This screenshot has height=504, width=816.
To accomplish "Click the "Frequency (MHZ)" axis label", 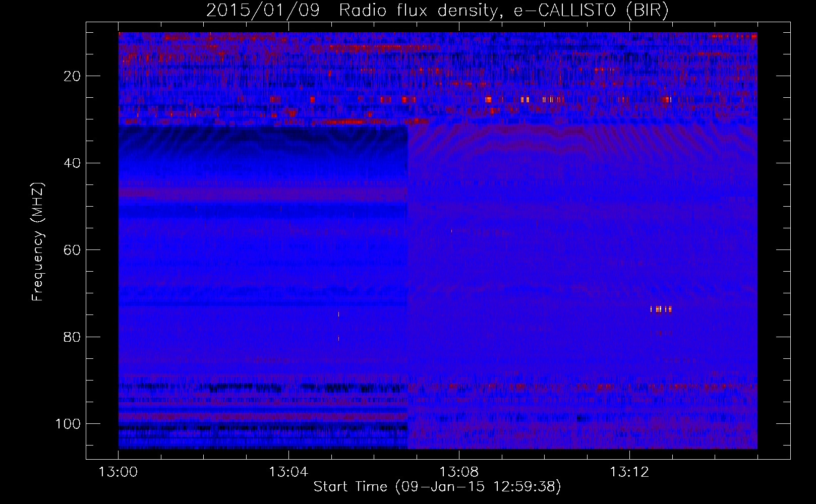I will point(38,241).
